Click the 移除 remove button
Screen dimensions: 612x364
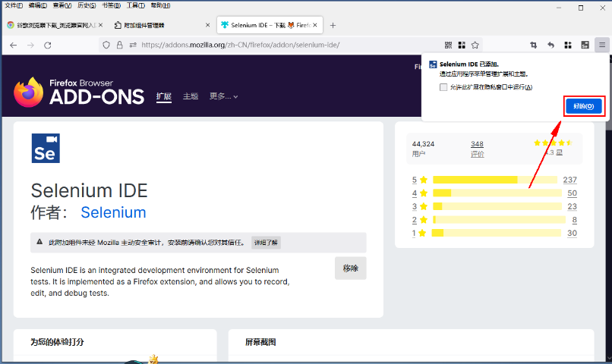point(351,268)
